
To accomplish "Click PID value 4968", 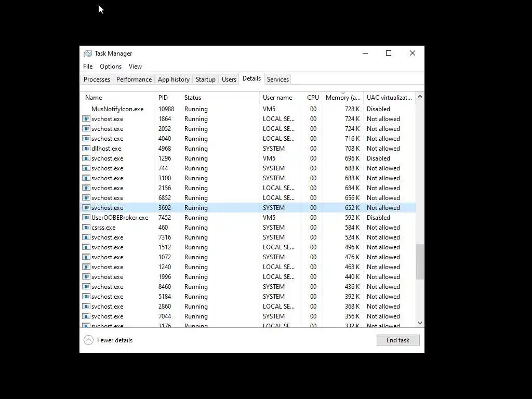I will (x=165, y=148).
